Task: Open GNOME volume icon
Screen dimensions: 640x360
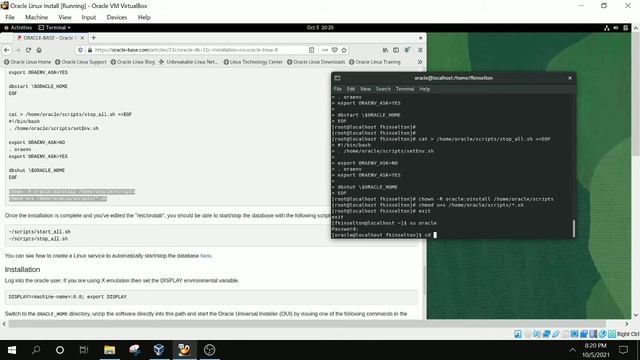Action: [x=616, y=28]
